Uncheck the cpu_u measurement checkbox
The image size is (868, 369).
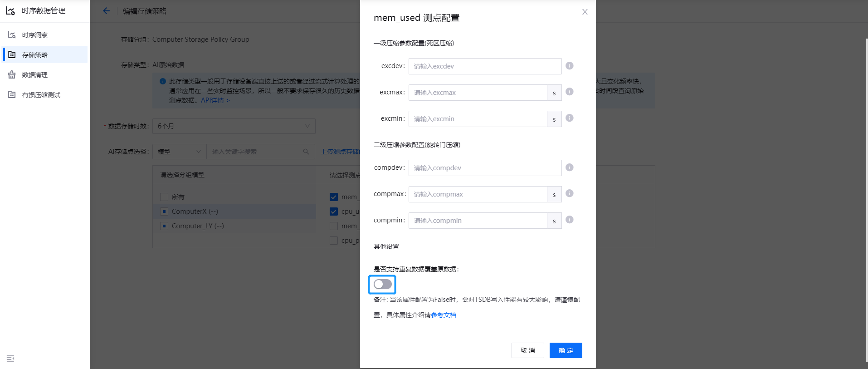pyautogui.click(x=334, y=212)
